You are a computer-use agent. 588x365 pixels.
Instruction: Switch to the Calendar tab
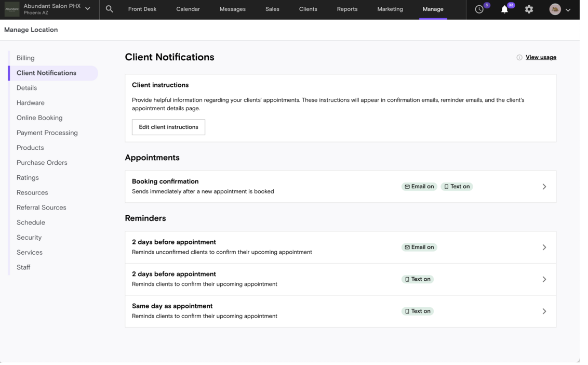pyautogui.click(x=188, y=9)
